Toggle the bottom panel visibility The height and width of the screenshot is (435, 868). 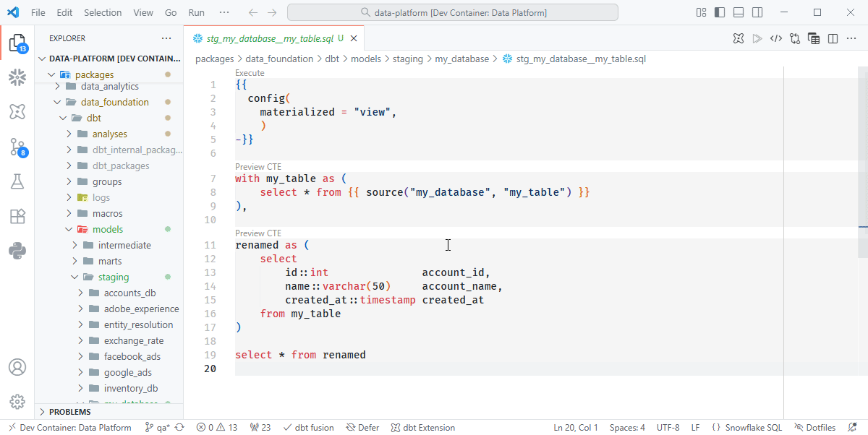tap(739, 12)
